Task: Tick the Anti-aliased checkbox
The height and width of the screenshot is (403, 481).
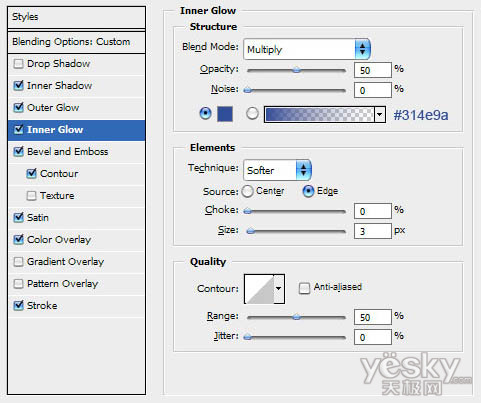Action: 304,288
